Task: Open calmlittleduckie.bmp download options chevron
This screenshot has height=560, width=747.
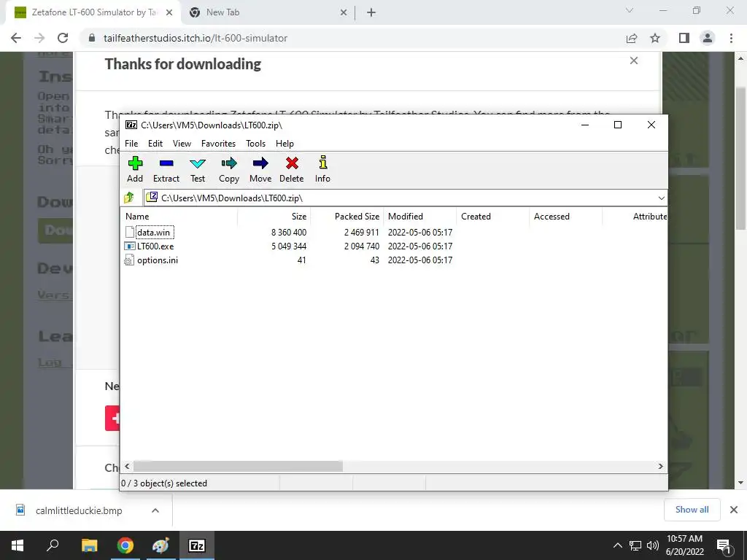Action: pos(155,510)
